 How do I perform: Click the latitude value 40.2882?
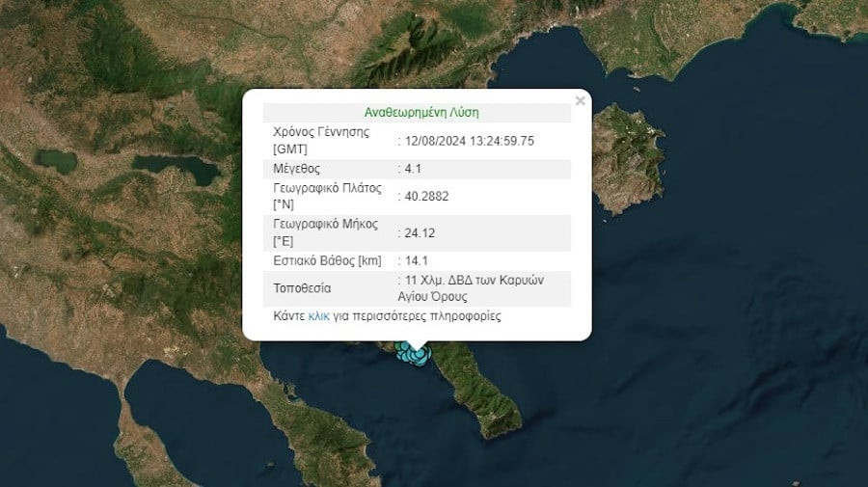[x=427, y=196]
